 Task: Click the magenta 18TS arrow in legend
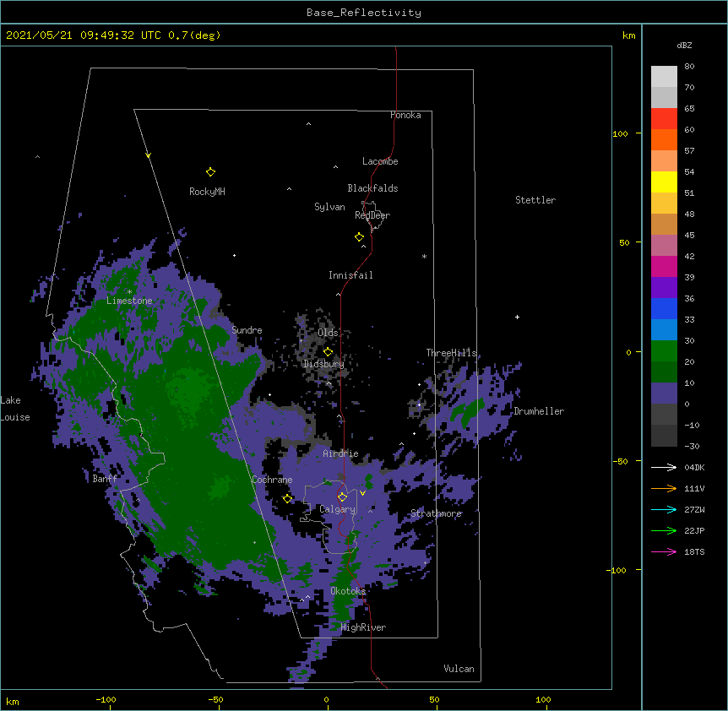pos(664,551)
